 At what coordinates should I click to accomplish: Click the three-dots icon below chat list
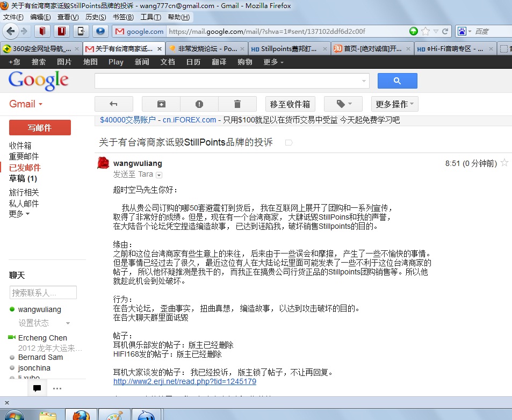click(57, 388)
